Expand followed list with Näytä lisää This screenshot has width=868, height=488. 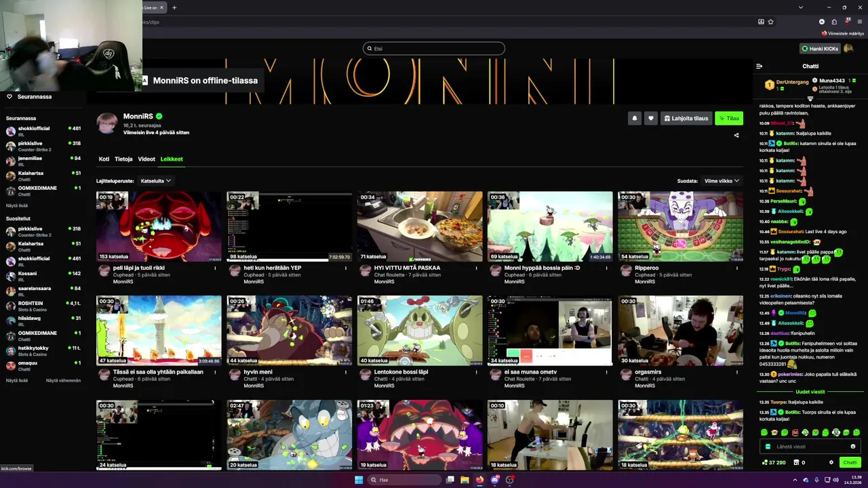pos(17,205)
